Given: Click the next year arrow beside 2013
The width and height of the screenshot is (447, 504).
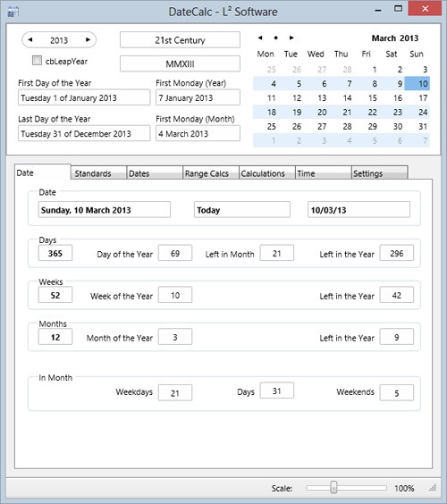Looking at the screenshot, I should click(88, 40).
